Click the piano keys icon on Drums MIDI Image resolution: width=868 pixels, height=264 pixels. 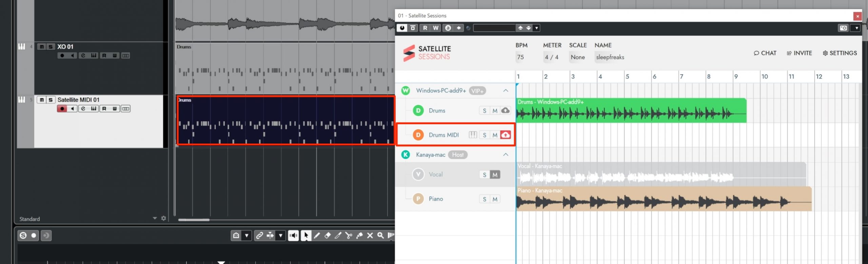473,135
